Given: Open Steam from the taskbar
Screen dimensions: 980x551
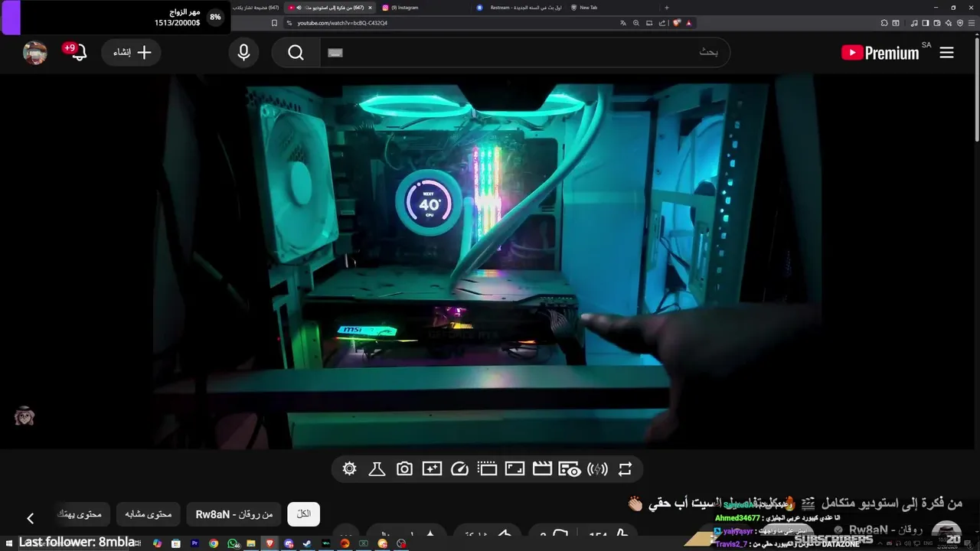Looking at the screenshot, I should pyautogui.click(x=308, y=543).
